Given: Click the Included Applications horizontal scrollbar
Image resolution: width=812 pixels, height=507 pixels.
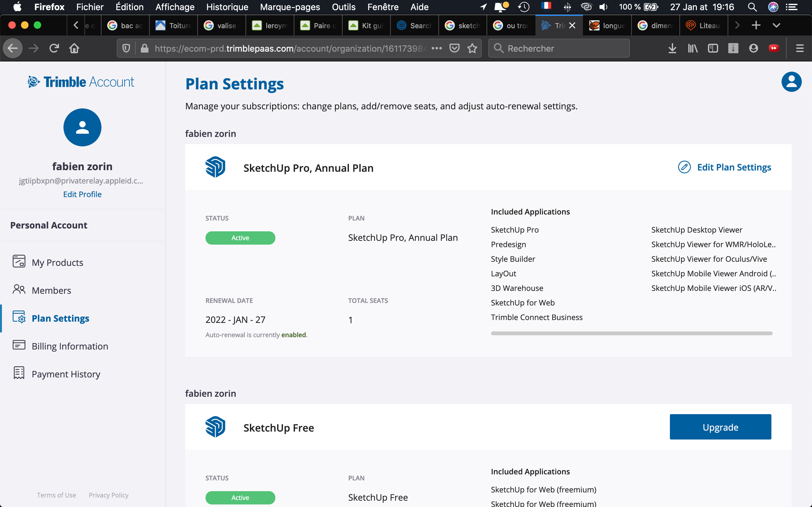Looking at the screenshot, I should pyautogui.click(x=631, y=333).
